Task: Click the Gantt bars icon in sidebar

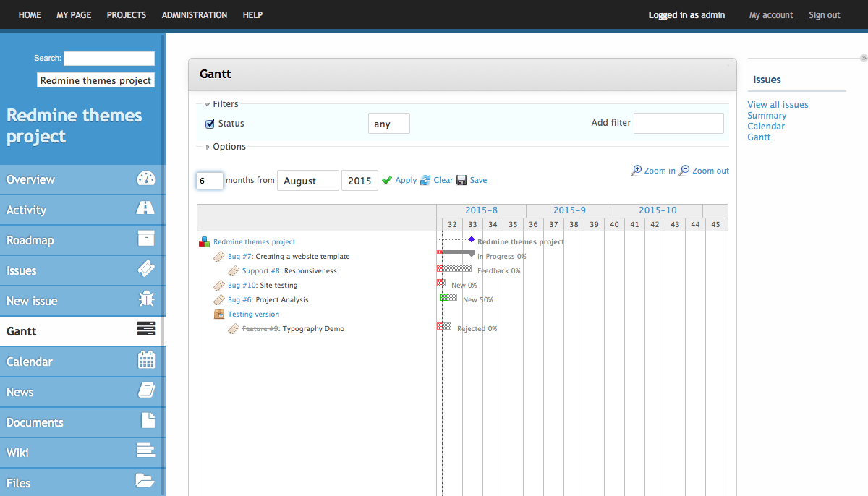Action: [146, 330]
